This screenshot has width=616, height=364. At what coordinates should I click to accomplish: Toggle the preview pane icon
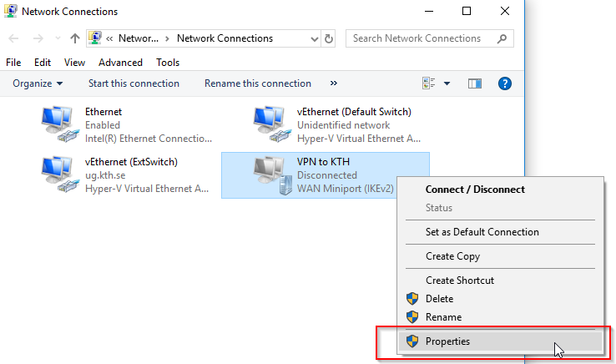[475, 83]
